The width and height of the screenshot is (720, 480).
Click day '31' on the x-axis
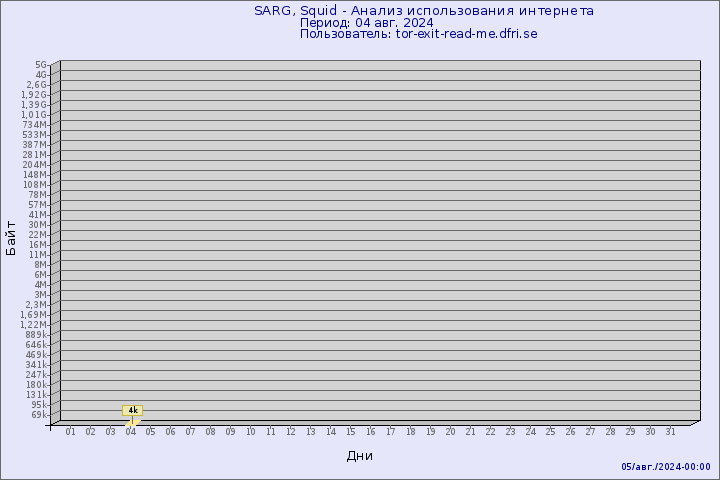click(x=670, y=432)
